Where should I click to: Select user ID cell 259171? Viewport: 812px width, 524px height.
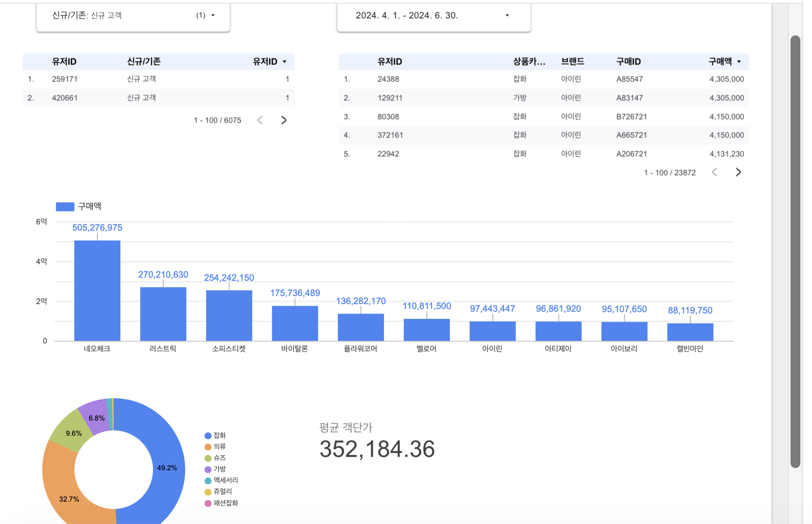coord(65,79)
